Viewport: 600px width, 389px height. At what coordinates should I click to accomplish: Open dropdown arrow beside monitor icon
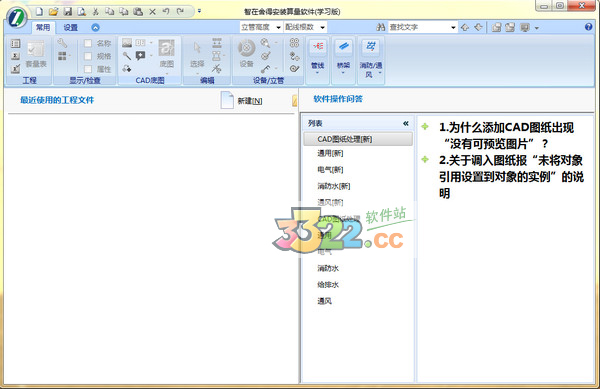tap(536, 28)
